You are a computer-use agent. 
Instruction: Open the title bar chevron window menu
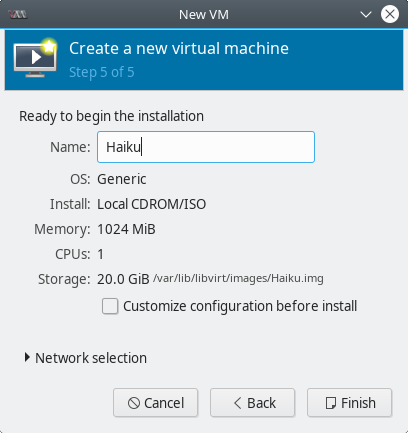click(x=366, y=15)
